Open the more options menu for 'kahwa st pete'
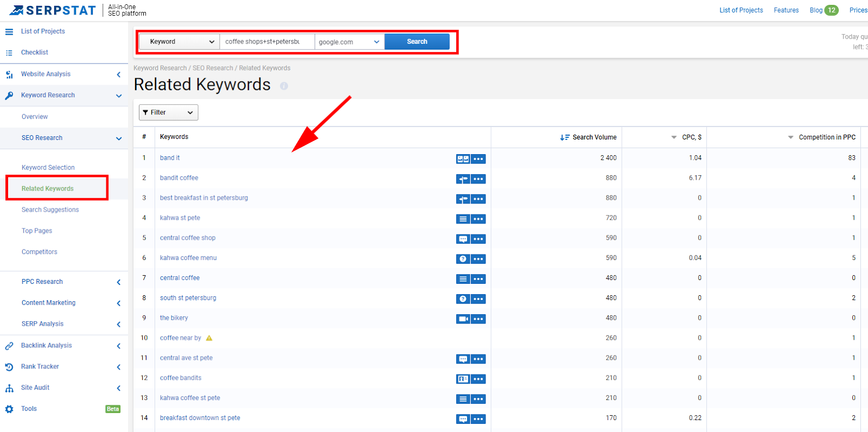Screen dimensions: 868x432 (478, 219)
